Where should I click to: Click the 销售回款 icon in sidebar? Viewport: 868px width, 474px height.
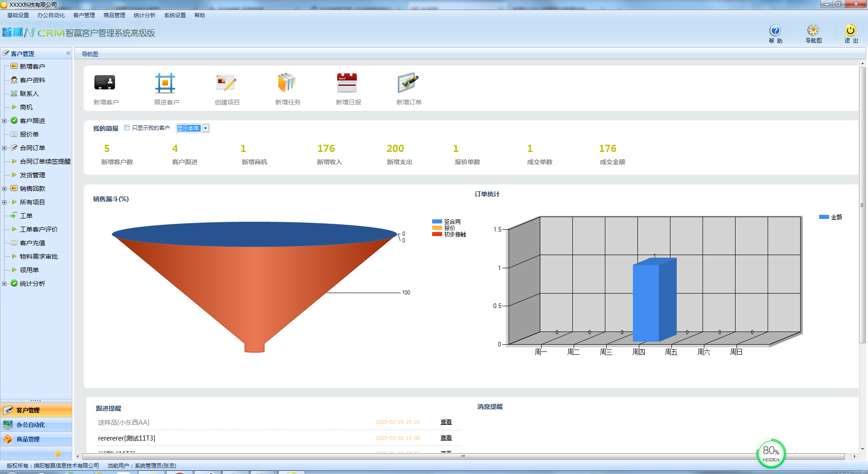[x=14, y=188]
